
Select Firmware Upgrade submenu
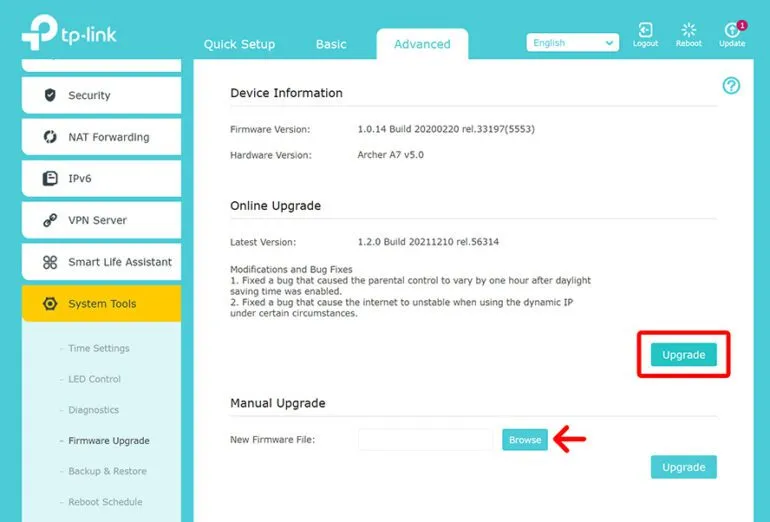[109, 440]
